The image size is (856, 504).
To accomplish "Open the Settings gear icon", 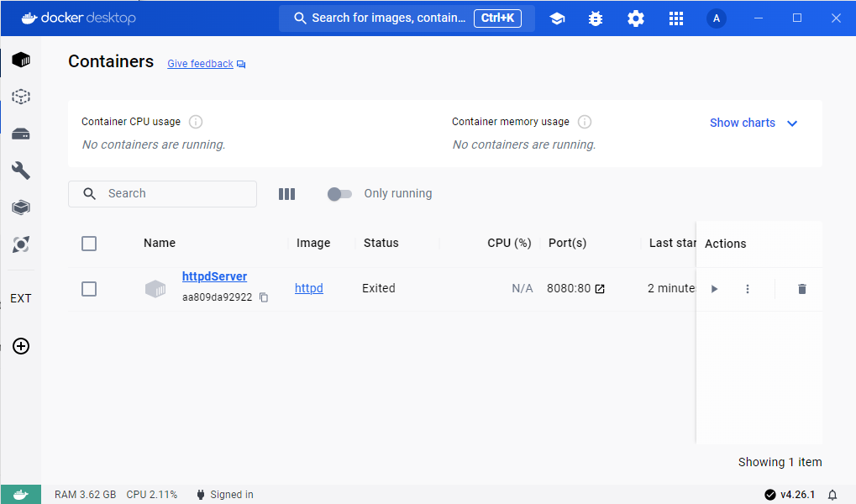I will coord(635,18).
